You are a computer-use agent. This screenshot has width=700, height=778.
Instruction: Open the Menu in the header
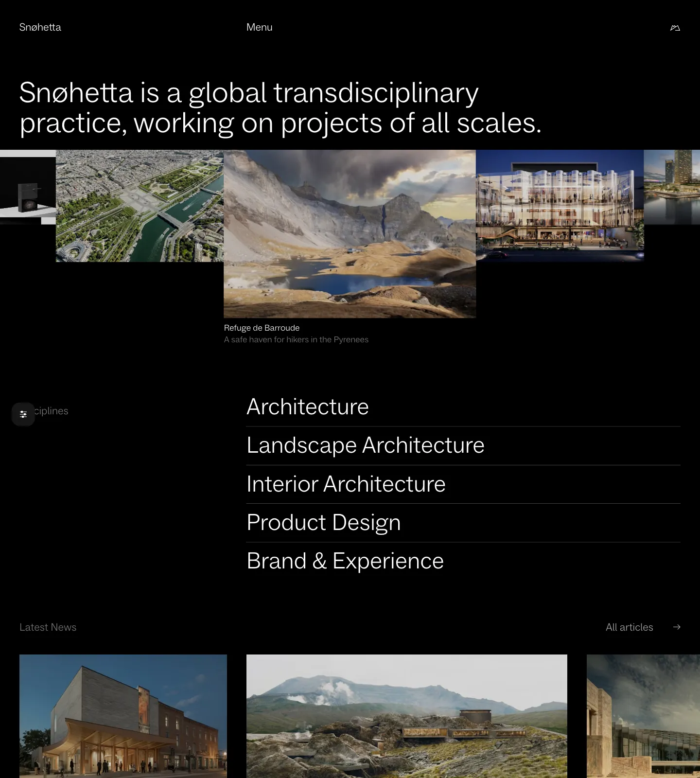(259, 27)
